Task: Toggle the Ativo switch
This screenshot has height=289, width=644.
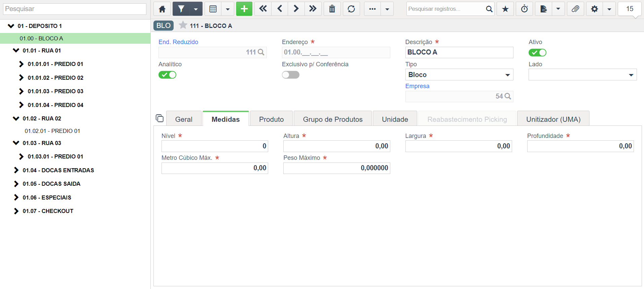Action: tap(537, 52)
